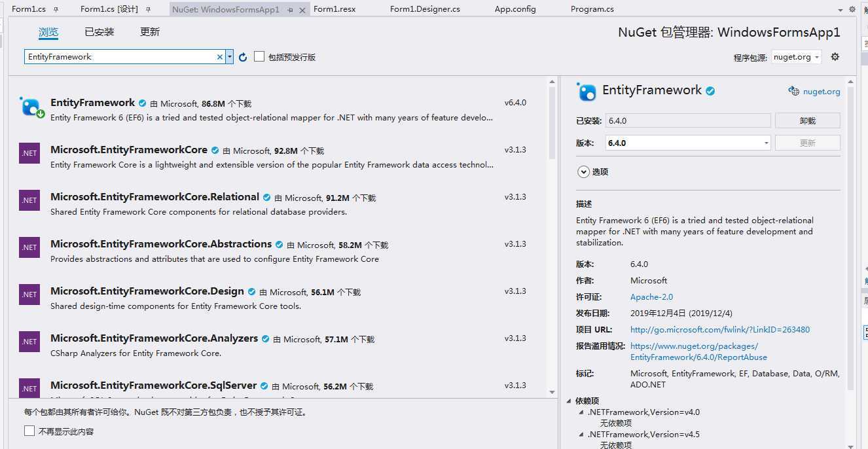The height and width of the screenshot is (449, 868).
Task: Open the ReportAbuse nuget.org link
Action: click(698, 351)
